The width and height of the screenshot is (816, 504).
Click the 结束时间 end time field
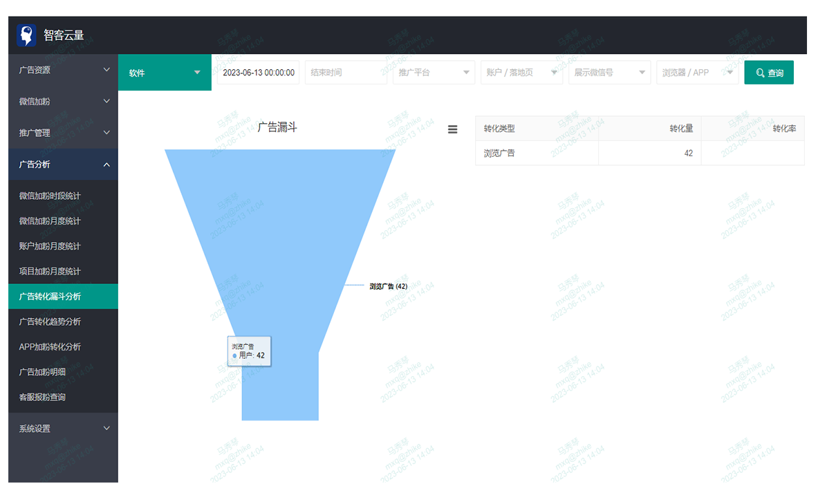point(345,73)
